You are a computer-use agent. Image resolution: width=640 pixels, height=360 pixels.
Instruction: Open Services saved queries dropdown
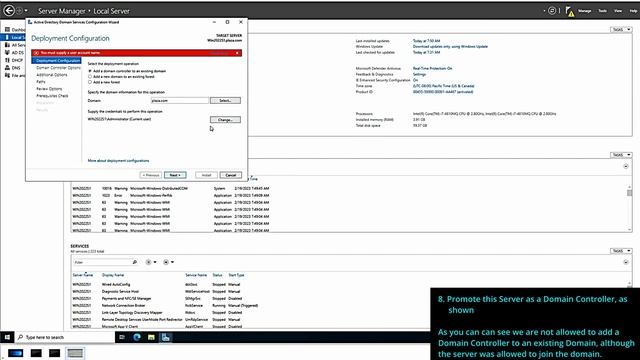169,262
